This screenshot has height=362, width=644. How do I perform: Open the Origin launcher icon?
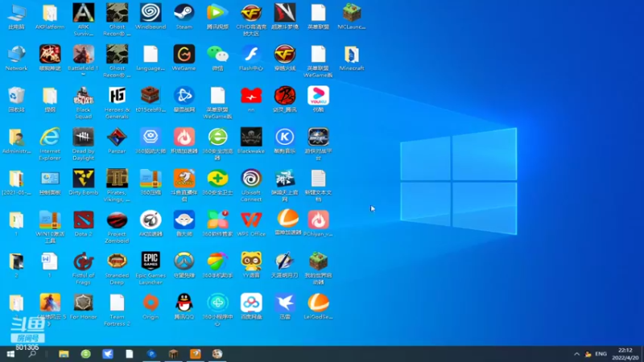(x=151, y=306)
